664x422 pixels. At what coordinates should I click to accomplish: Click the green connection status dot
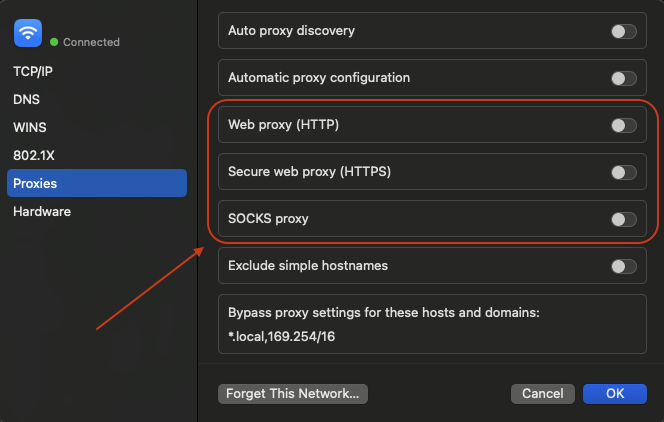[54, 43]
